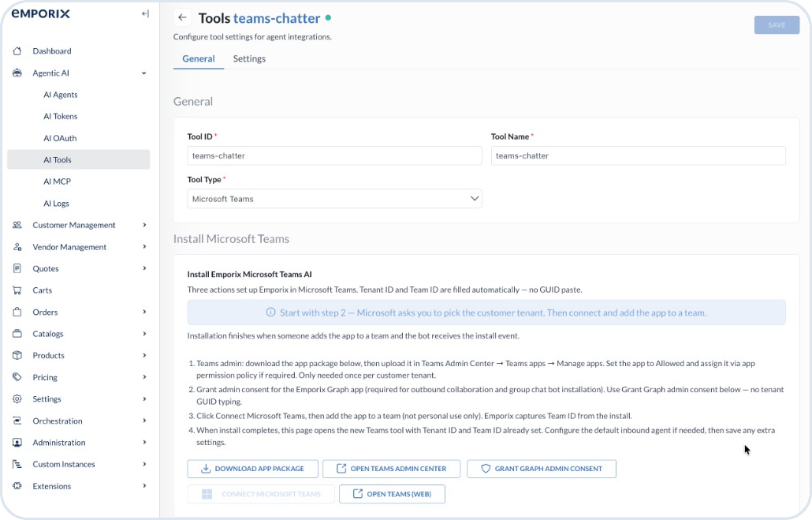The height and width of the screenshot is (520, 812).
Task: Click Download App Package button
Action: (x=253, y=469)
